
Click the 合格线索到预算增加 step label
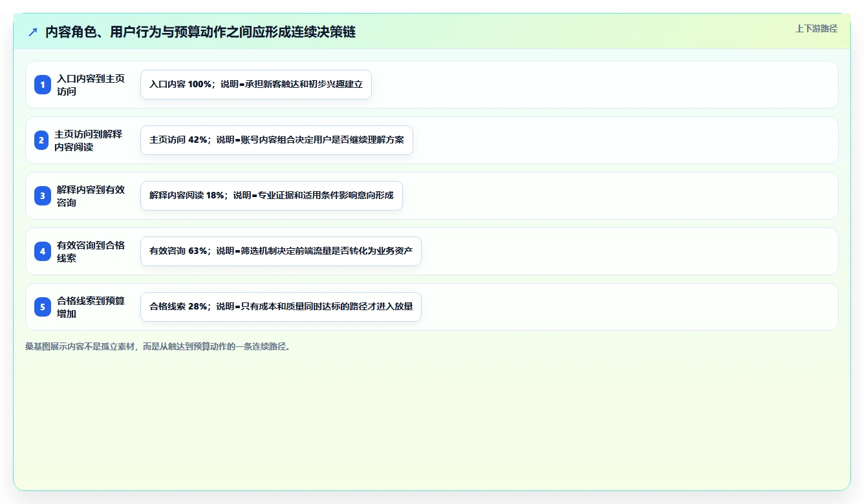point(91,307)
